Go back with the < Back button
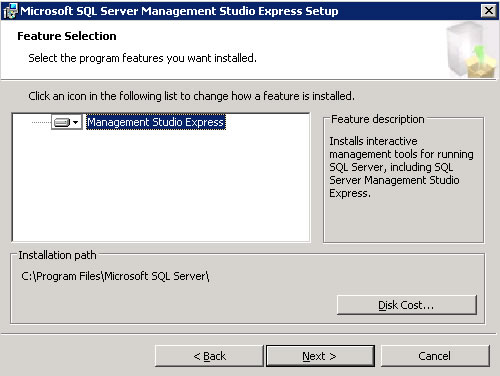500x376 pixels. click(209, 356)
